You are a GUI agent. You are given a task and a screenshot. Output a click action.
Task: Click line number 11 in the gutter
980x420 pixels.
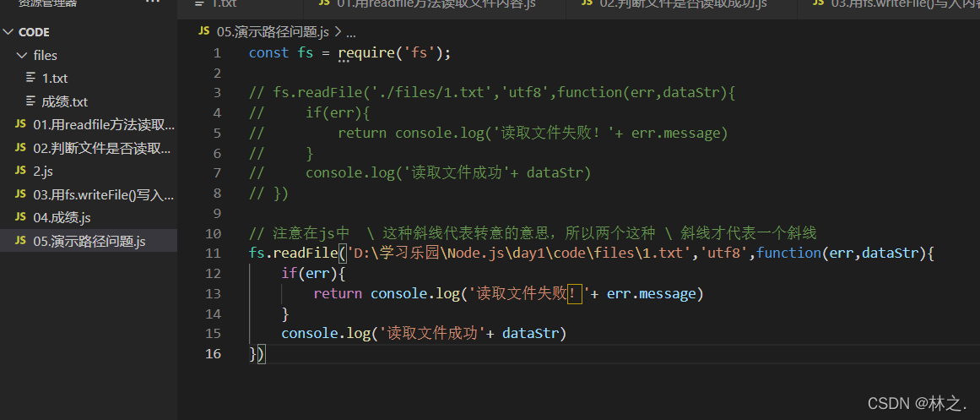[x=213, y=254]
